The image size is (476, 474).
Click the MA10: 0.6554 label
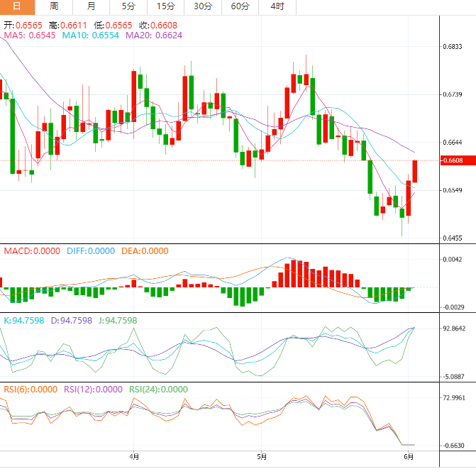(91, 35)
